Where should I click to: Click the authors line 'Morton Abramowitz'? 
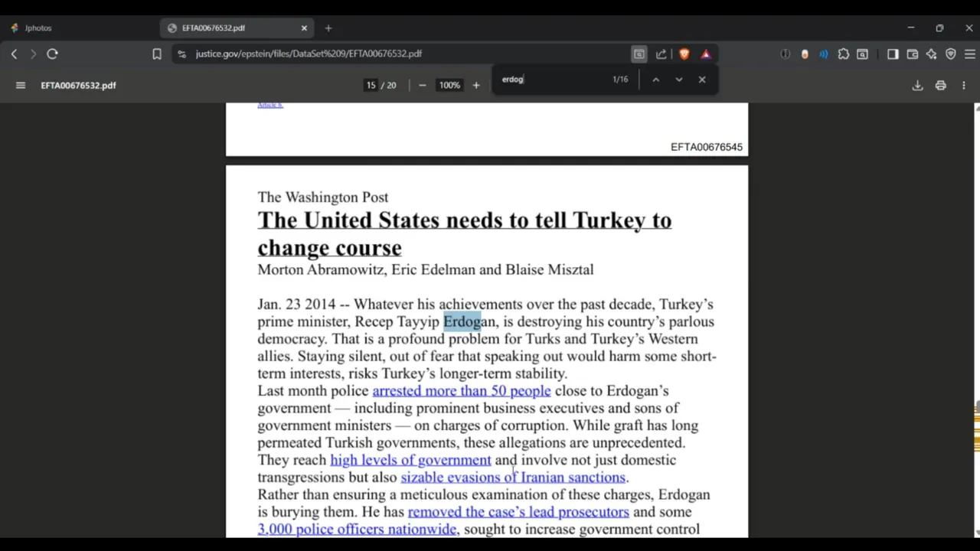pos(426,269)
